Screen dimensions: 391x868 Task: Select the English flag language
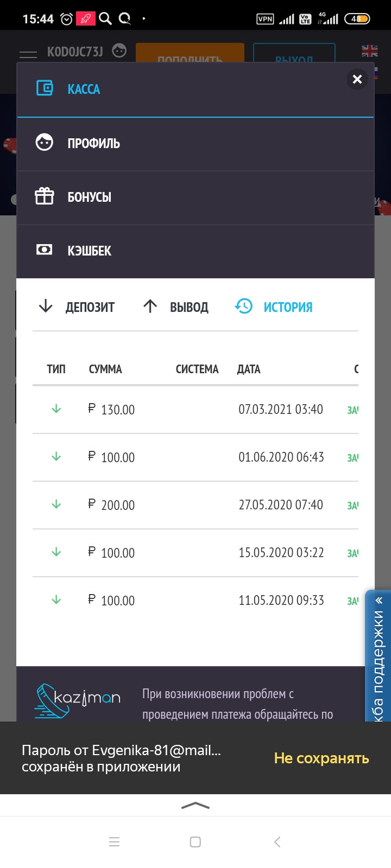369,51
